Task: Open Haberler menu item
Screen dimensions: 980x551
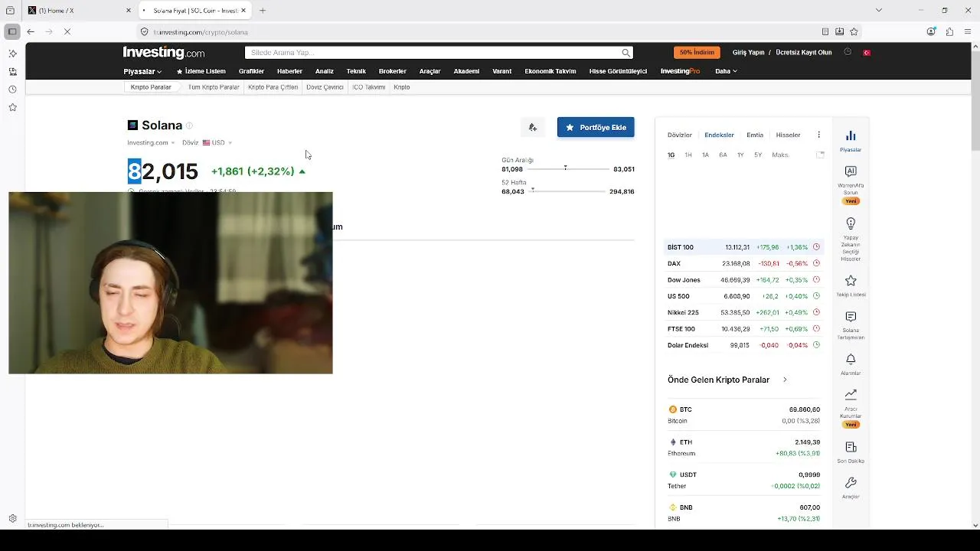Action: 289,71
